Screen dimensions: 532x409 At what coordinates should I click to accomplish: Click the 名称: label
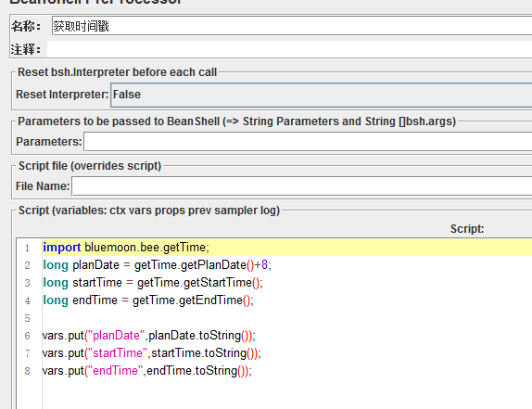click(26, 26)
